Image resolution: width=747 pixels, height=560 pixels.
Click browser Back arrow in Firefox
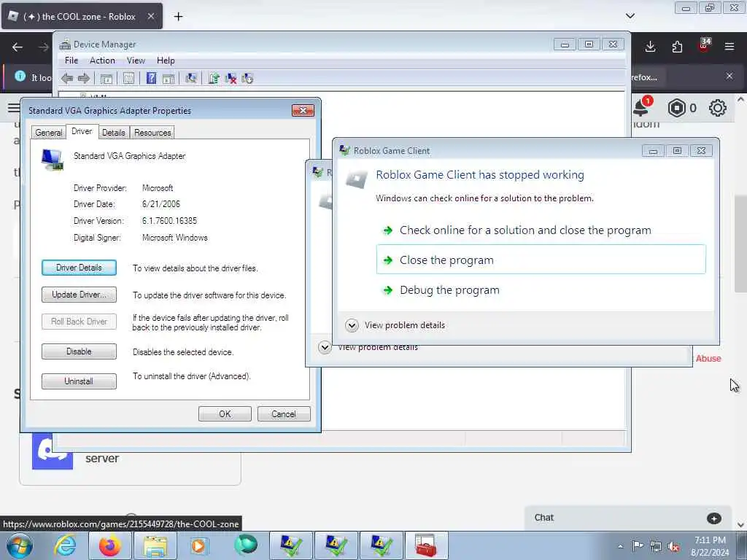point(18,47)
